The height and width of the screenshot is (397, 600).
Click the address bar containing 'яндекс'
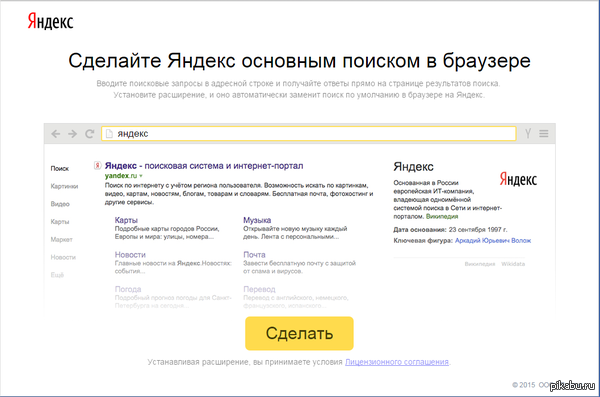pos(309,134)
